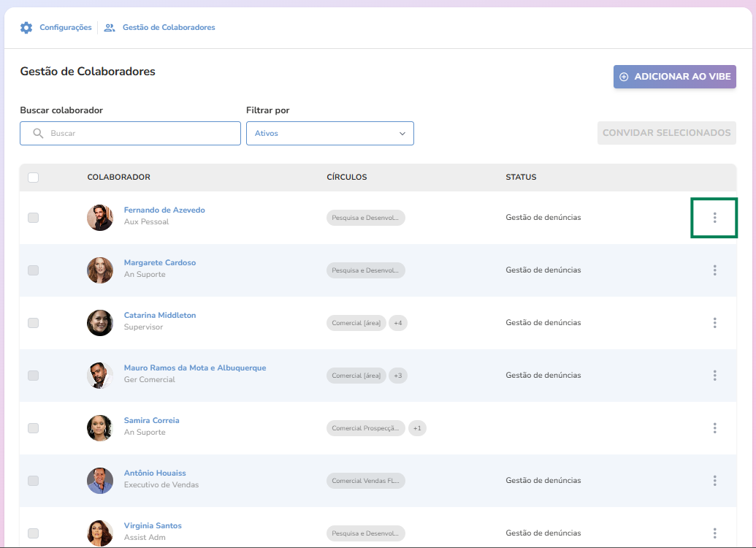
Task: Open three-dot menu for Catarina Middleton
Action: click(714, 323)
